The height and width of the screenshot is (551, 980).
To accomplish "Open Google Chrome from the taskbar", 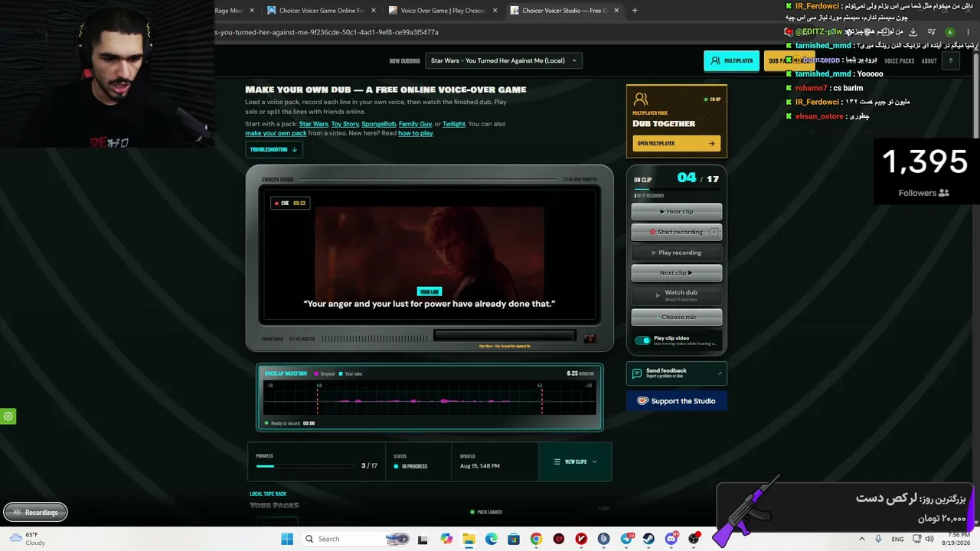I will (536, 539).
